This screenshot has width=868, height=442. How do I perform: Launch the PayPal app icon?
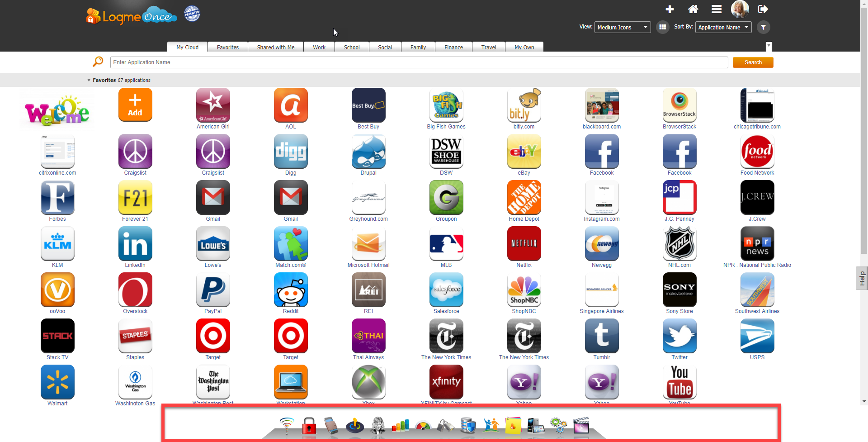[213, 290]
